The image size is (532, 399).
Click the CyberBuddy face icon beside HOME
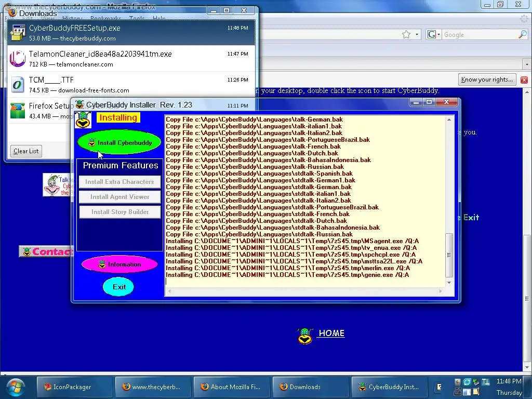[x=304, y=336]
